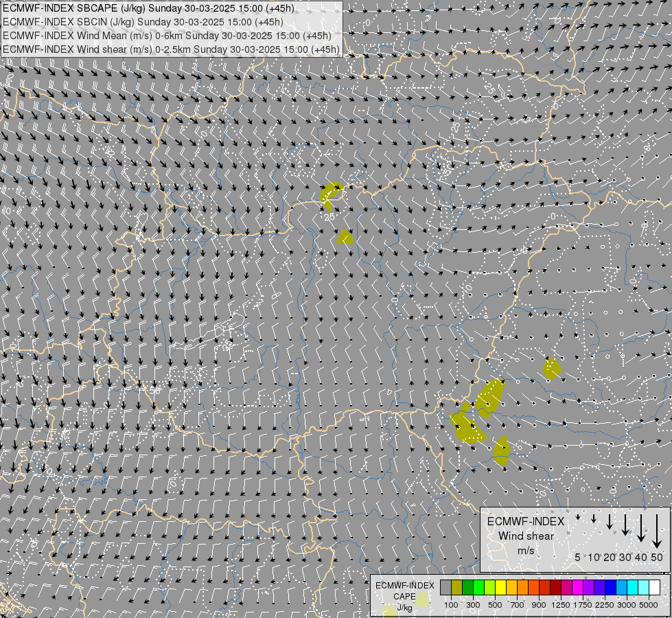This screenshot has height=618, width=672.
Task: Select the 500 tick label on CAPE scale
Action: point(495,605)
